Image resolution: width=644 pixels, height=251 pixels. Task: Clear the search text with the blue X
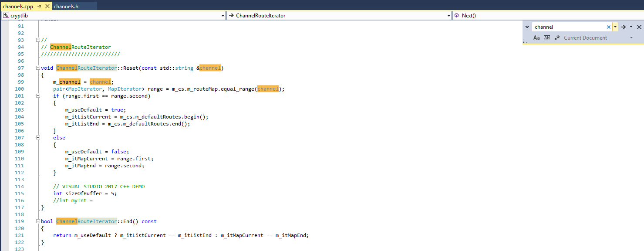coord(608,27)
